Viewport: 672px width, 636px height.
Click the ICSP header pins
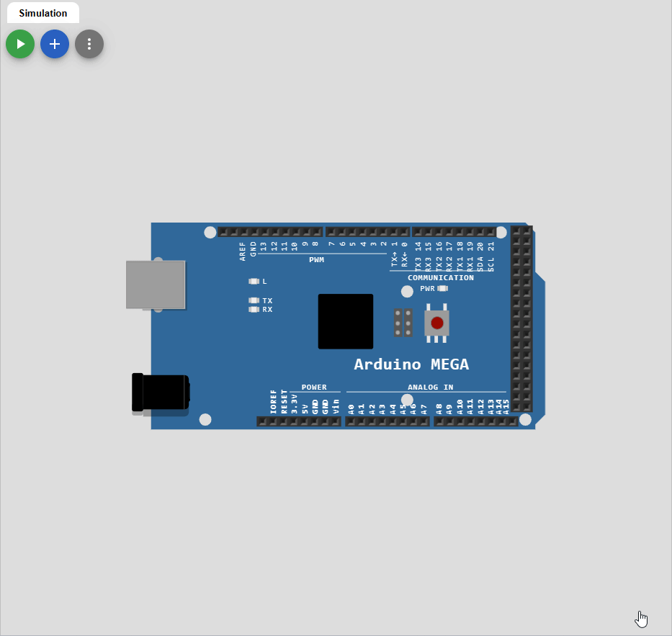[x=403, y=323]
